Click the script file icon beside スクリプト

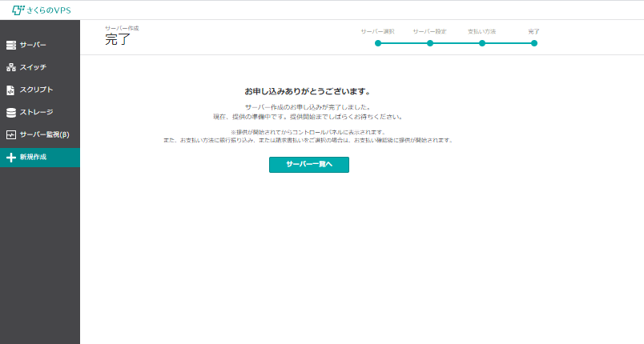point(10,90)
